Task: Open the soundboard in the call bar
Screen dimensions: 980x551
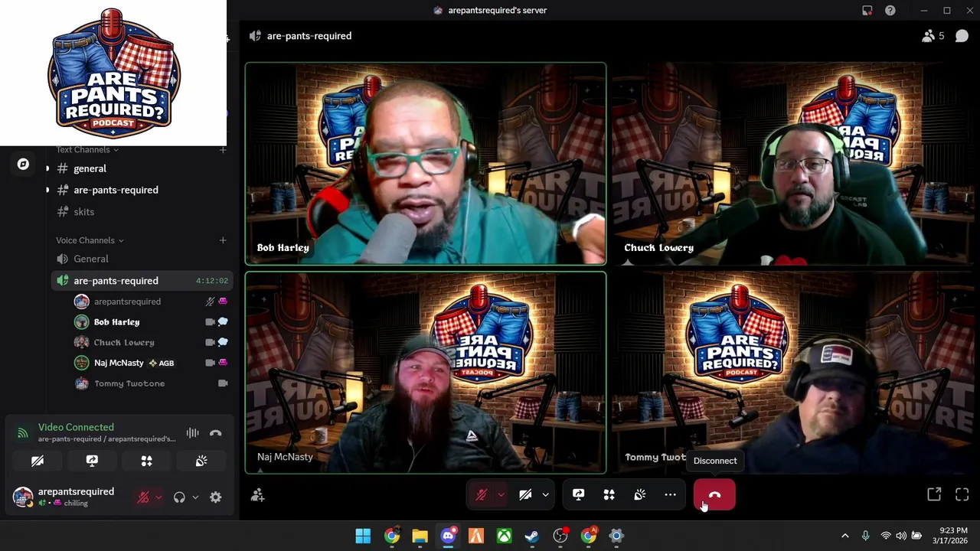Action: coord(639,495)
